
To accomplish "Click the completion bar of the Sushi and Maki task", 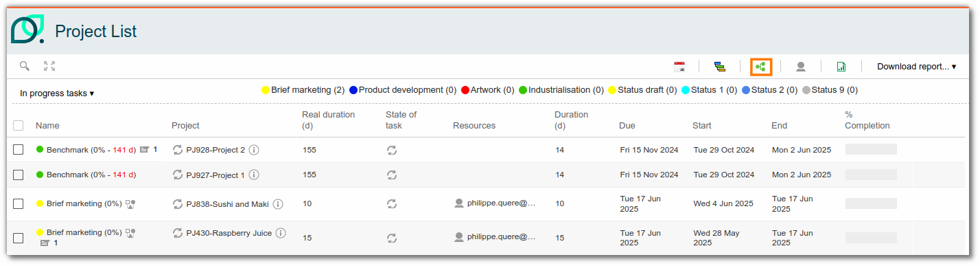I will click(x=871, y=203).
